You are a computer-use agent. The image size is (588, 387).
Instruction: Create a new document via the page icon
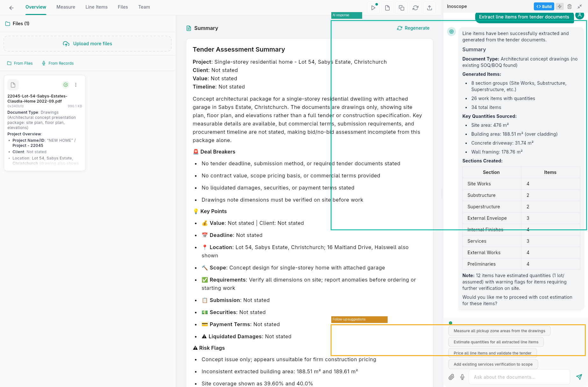(x=387, y=7)
